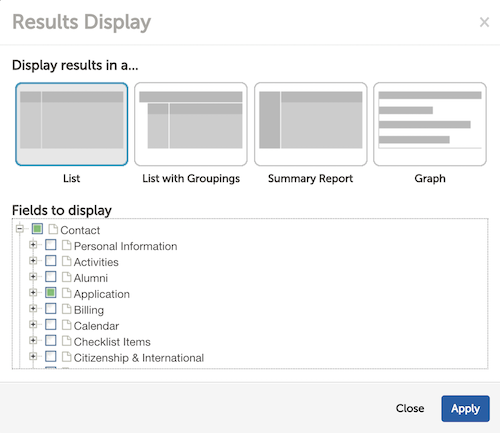Collapse the Contact tree node
Viewport: 500px width, 433px height.
[20, 229]
